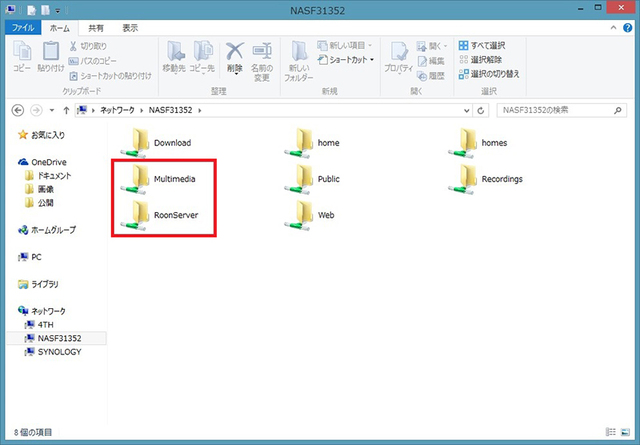Open the quick access toolbar dropdown

(x=58, y=11)
